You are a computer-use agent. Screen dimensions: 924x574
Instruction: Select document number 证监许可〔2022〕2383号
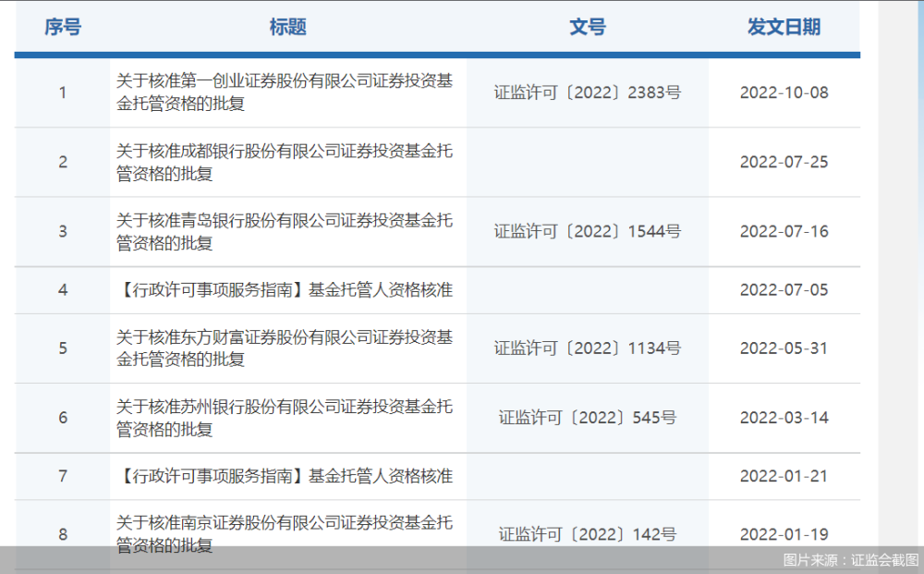(588, 92)
